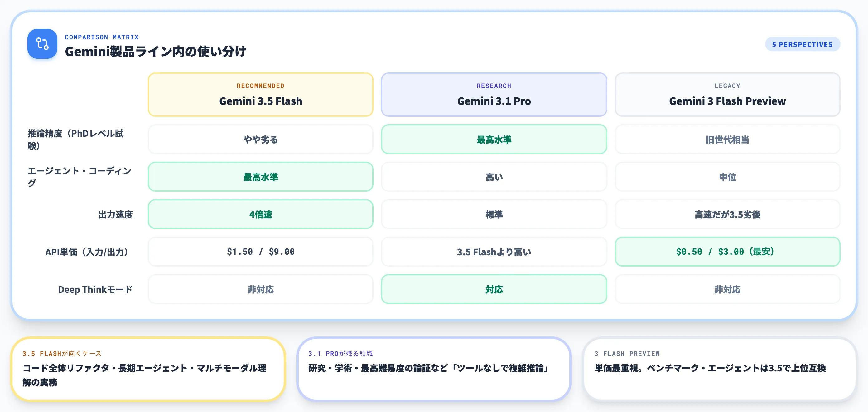Click the COMPARISON MATRIX label
This screenshot has height=412, width=868.
tap(102, 37)
